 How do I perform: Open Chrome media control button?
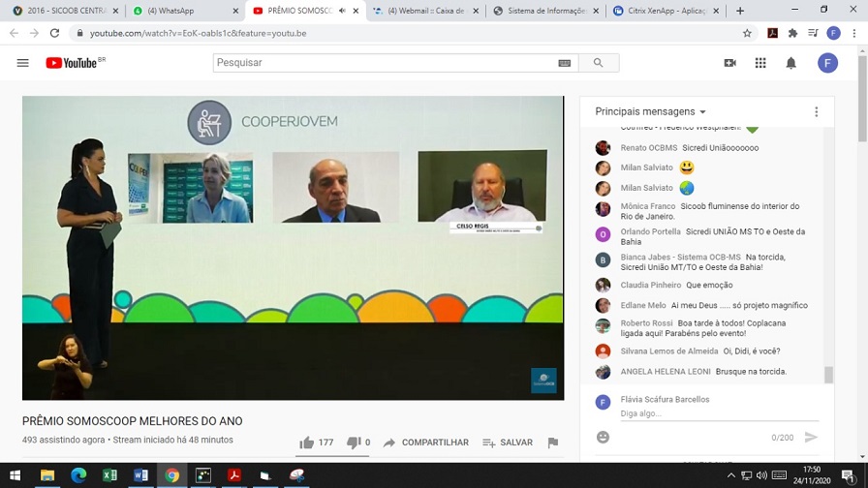coord(813,33)
